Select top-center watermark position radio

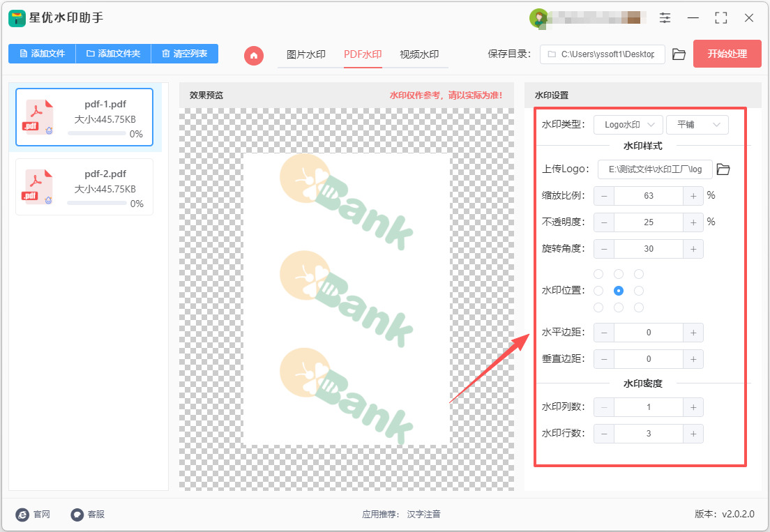click(618, 274)
